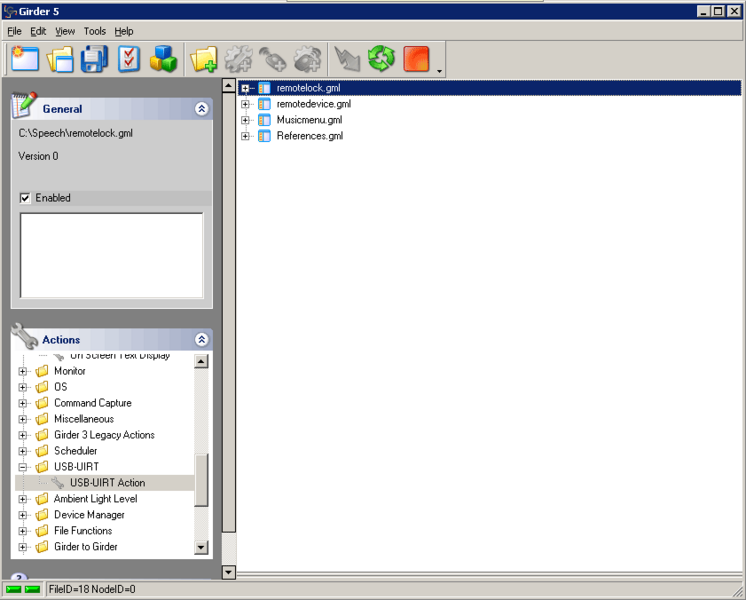Collapse the Actions panel with chevron
This screenshot has height=600, width=746.
click(x=201, y=340)
